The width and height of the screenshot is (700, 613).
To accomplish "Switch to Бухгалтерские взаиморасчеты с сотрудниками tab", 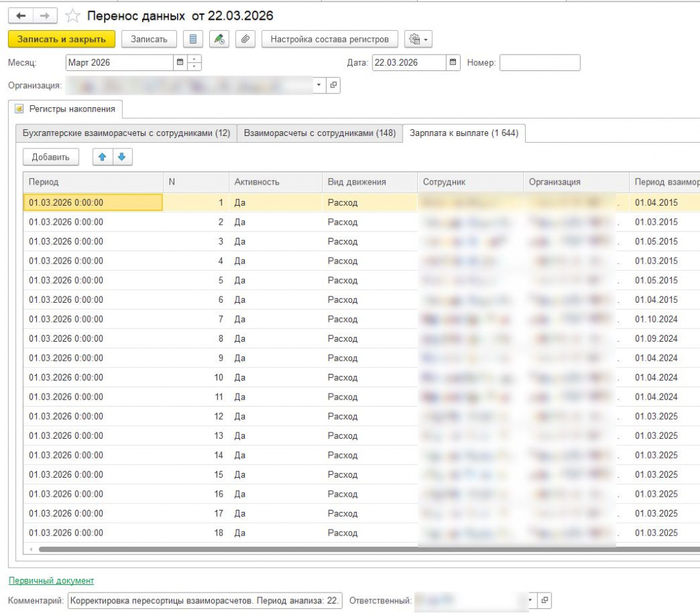I will point(126,133).
